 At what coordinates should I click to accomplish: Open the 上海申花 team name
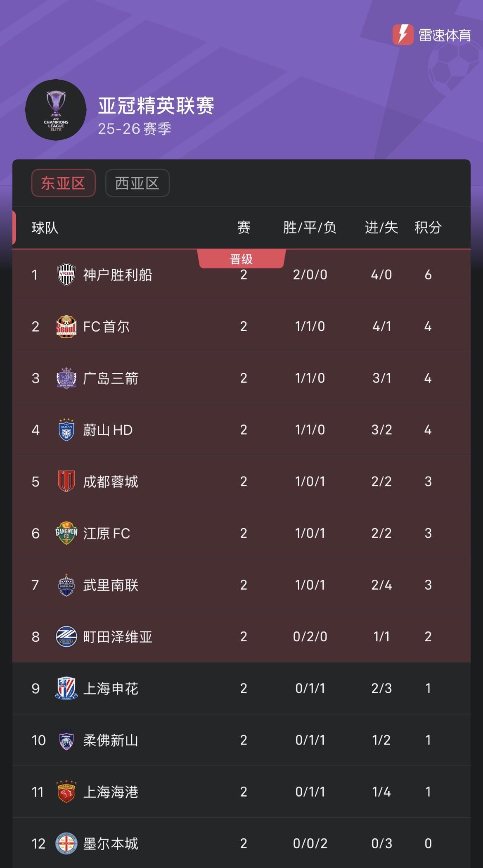[x=111, y=688]
